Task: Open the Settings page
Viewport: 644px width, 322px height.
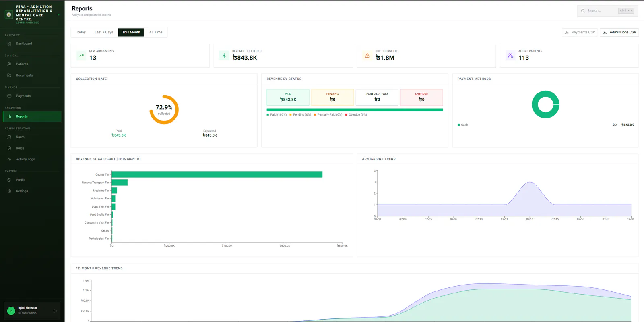Action: coord(32,191)
